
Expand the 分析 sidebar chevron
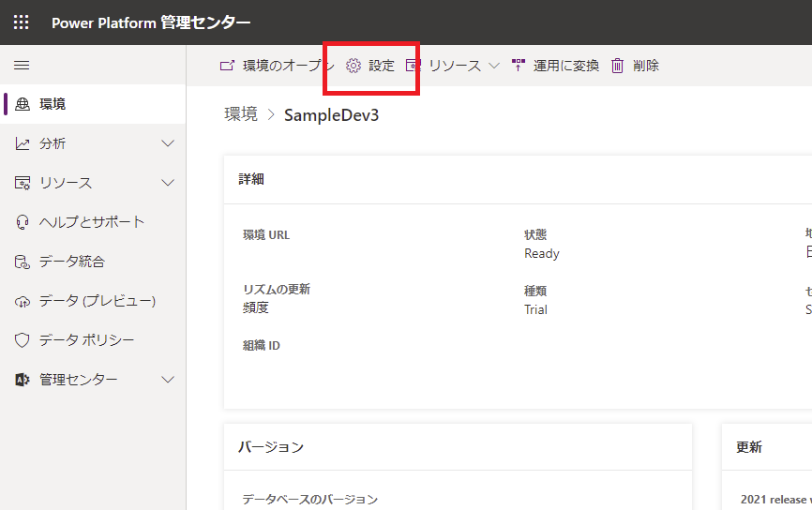pyautogui.click(x=168, y=143)
